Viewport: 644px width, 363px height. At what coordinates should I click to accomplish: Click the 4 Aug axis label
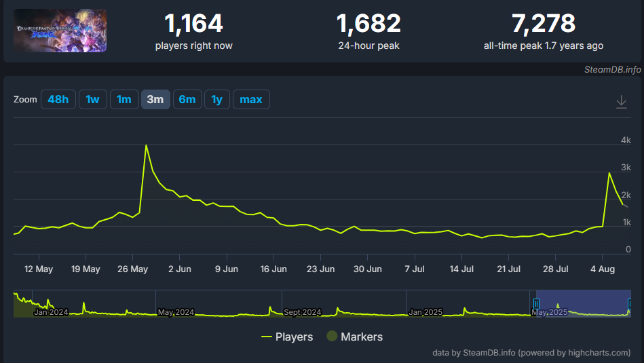(603, 269)
